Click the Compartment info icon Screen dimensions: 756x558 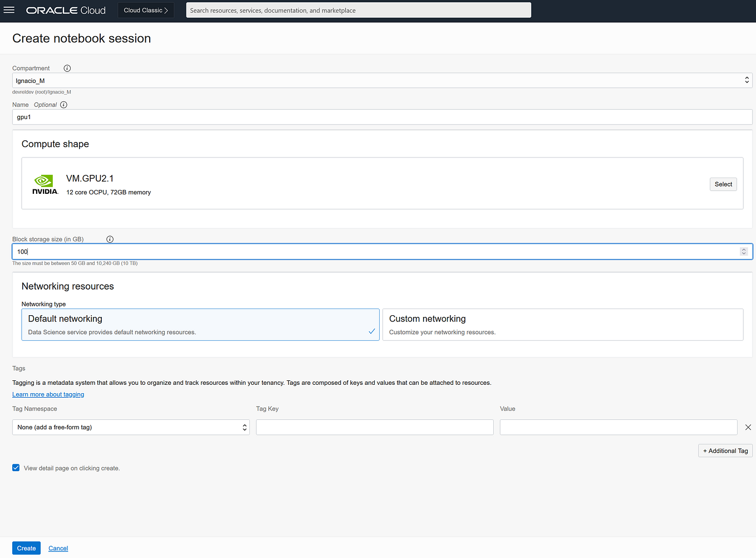(x=67, y=68)
